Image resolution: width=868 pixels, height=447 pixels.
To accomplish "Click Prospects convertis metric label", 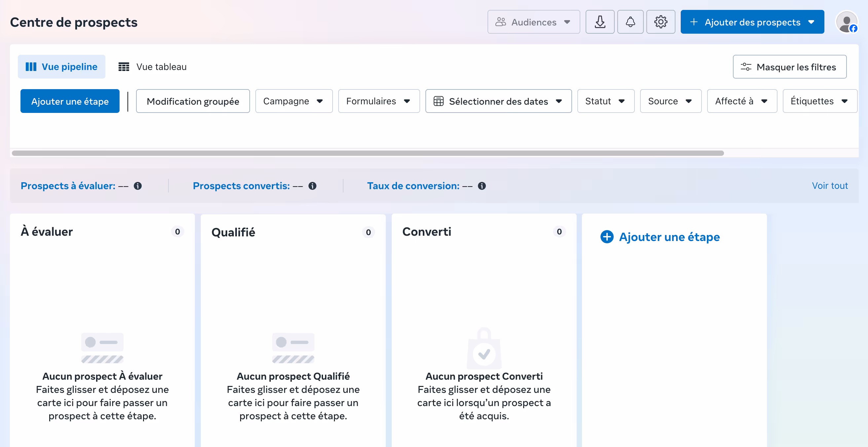I will click(x=241, y=186).
